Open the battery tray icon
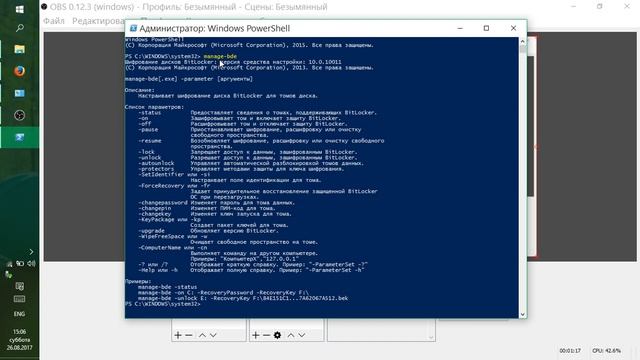Screen dimensions: 640x360 tap(20, 264)
